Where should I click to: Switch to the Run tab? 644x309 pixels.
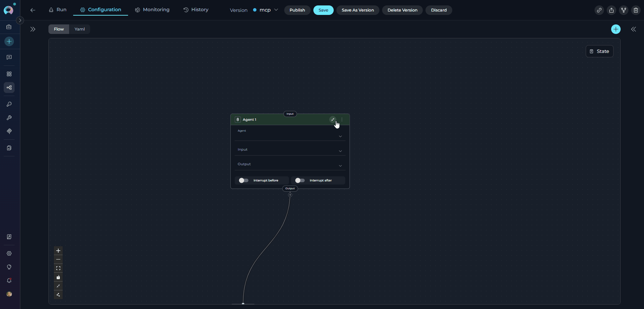point(58,10)
